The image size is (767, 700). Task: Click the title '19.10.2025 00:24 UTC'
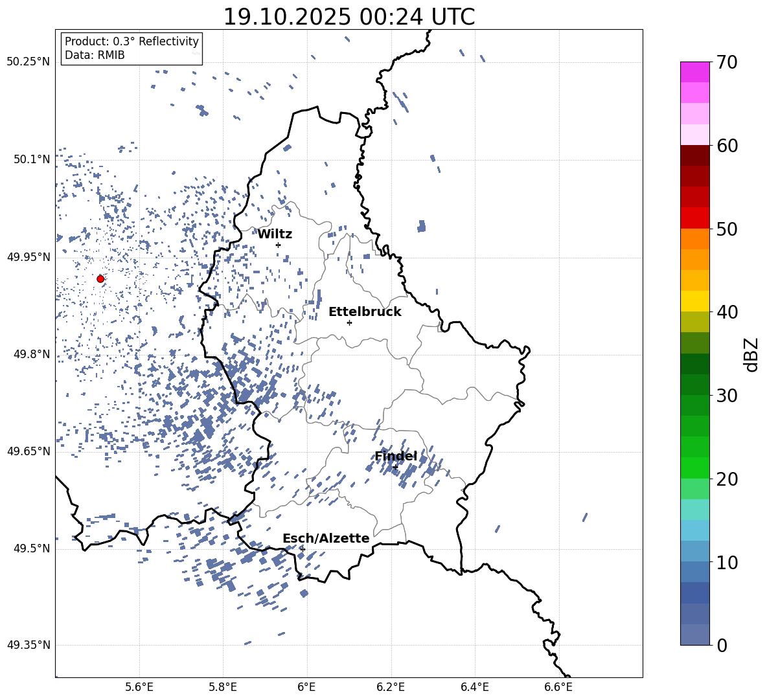coord(349,17)
